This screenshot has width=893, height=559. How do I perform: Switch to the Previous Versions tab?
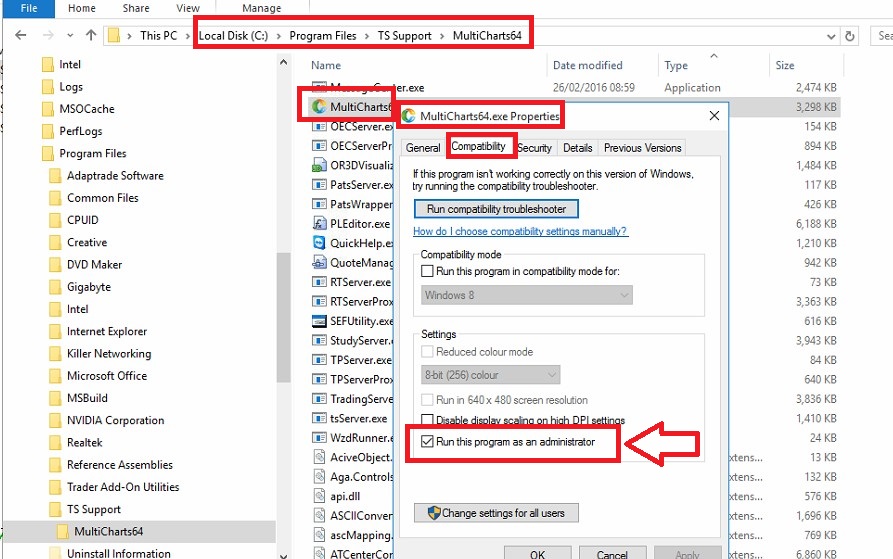[x=642, y=147]
